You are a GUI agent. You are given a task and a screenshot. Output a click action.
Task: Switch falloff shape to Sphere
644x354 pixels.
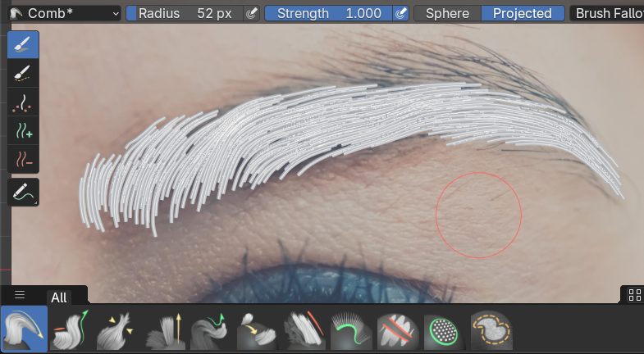coord(447,14)
